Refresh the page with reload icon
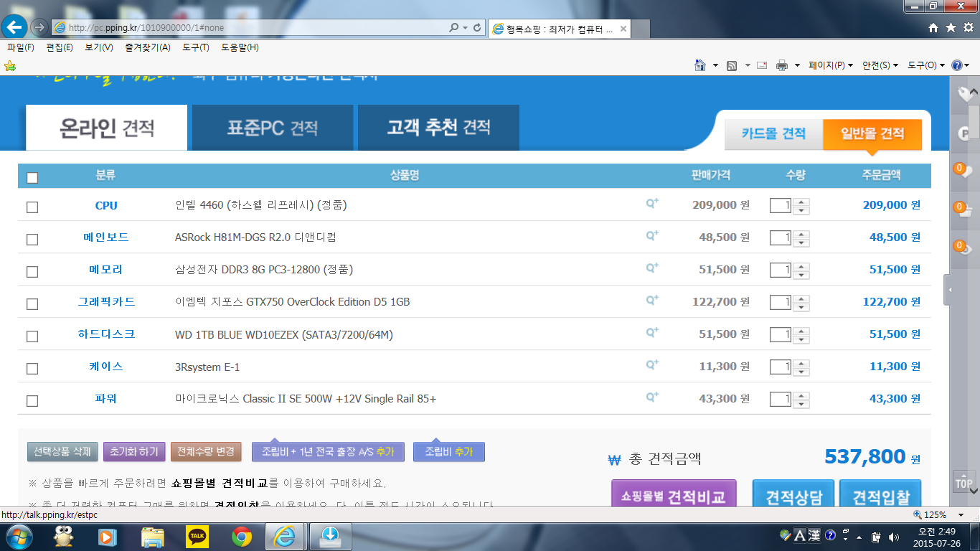This screenshot has height=551, width=980. (477, 27)
